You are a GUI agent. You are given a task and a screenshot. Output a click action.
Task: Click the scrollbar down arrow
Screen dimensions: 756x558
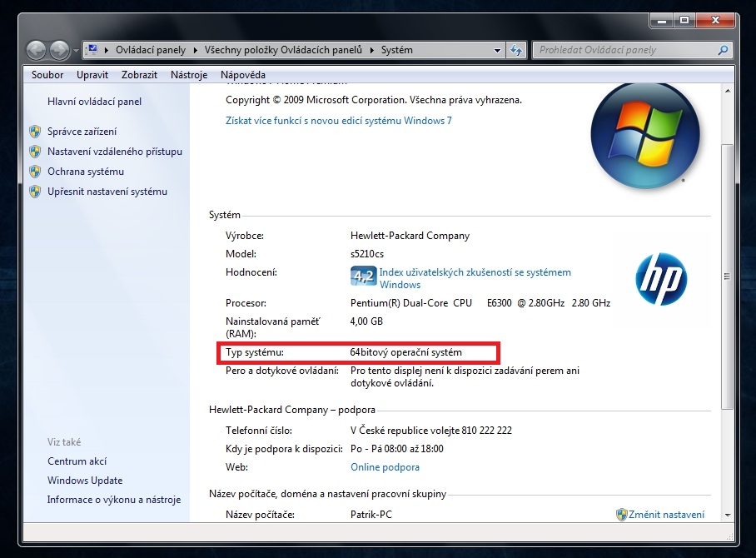point(728,515)
